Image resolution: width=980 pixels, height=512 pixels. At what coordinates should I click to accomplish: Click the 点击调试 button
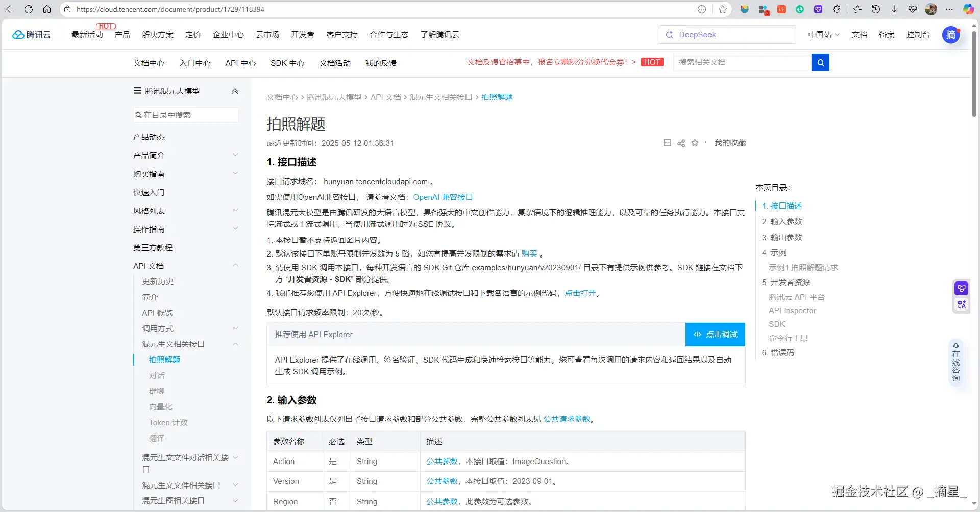[x=715, y=335]
